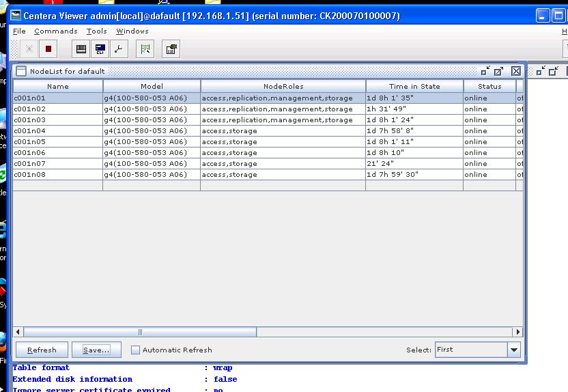This screenshot has width=568, height=392.
Task: Click the Save... button
Action: tap(96, 350)
